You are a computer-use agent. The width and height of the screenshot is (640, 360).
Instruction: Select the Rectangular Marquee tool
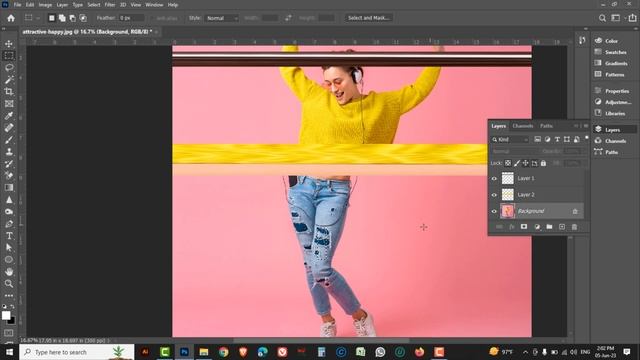(9, 56)
